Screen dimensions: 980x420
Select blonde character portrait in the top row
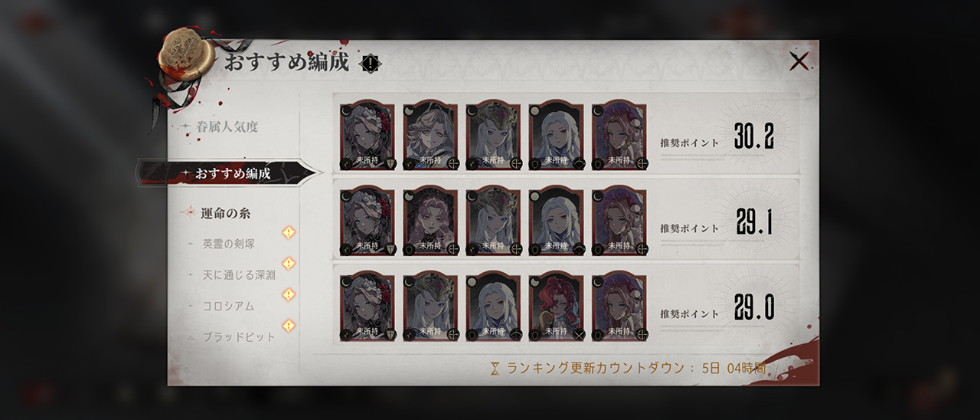(430, 135)
